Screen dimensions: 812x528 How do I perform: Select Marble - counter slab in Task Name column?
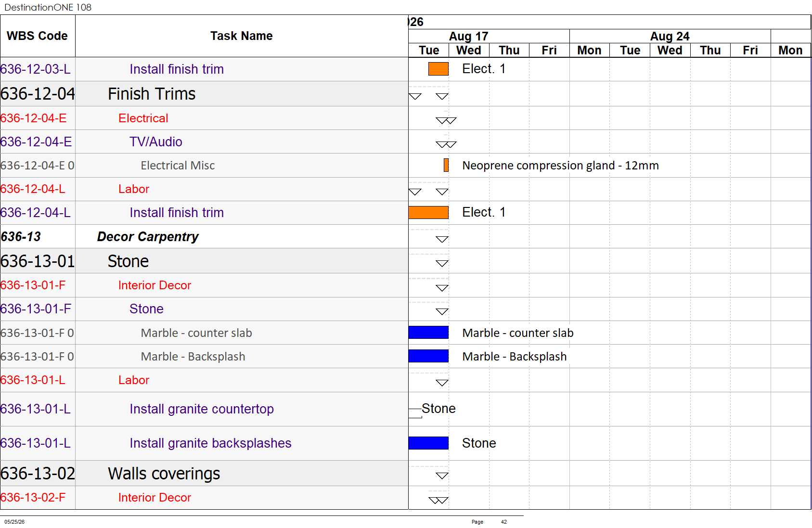pyautogui.click(x=196, y=333)
